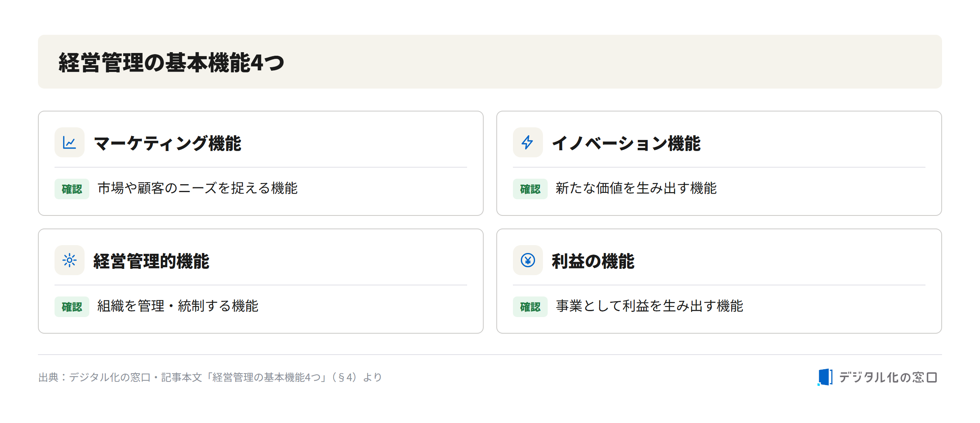Image resolution: width=980 pixels, height=423 pixels.
Task: Select the マーケティング機能 heading
Action: [168, 143]
